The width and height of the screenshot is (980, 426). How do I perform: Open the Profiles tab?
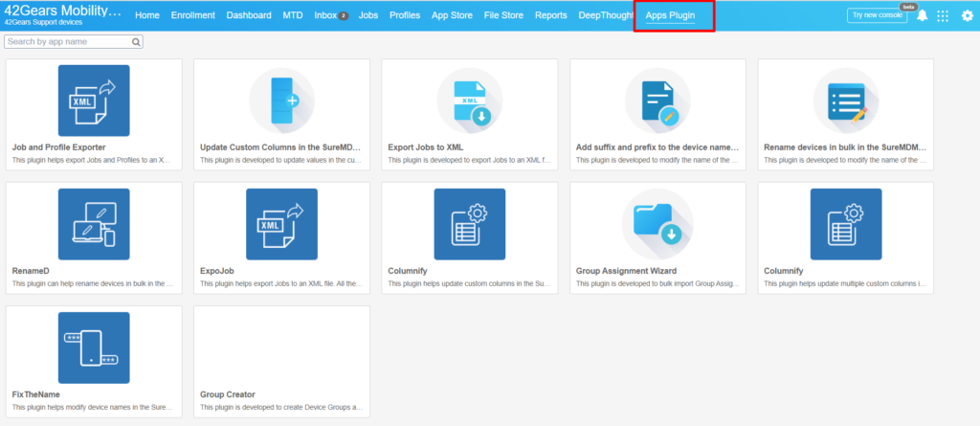point(405,15)
